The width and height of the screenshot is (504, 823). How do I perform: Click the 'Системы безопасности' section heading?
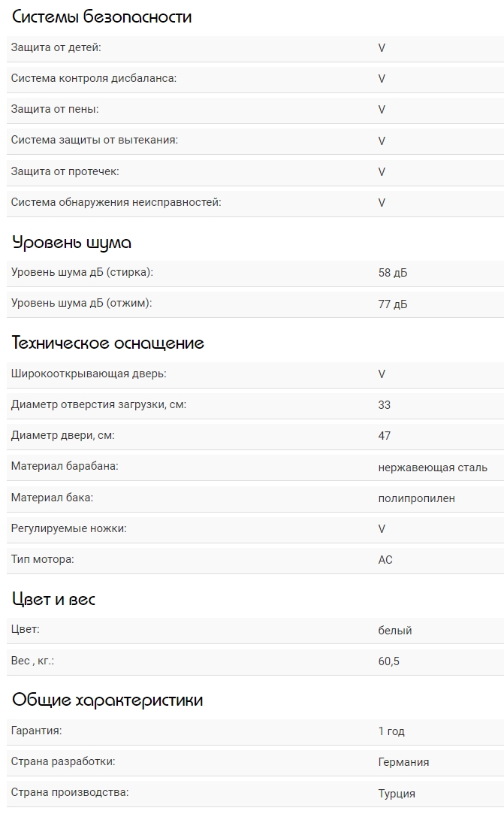click(x=101, y=17)
